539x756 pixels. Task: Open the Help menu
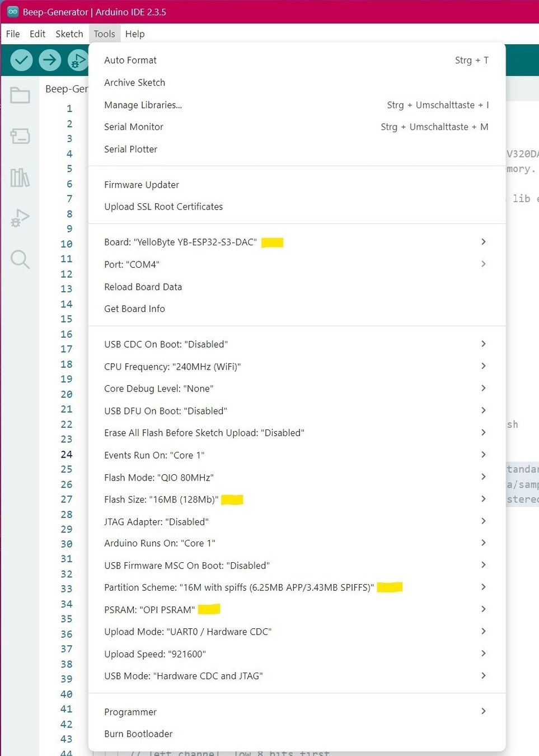(x=135, y=34)
